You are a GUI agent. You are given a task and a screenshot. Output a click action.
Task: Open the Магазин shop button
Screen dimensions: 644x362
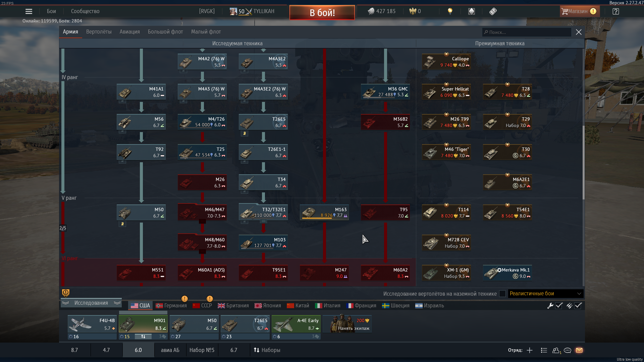(x=580, y=11)
